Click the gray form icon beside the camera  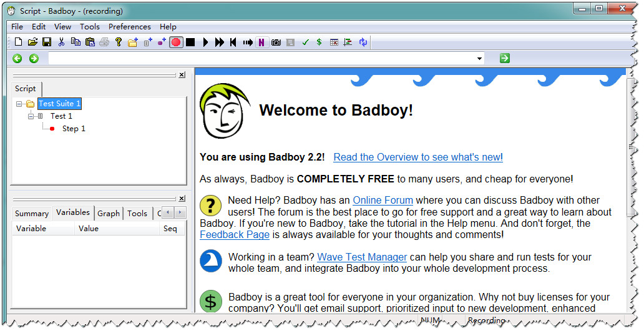(x=290, y=42)
